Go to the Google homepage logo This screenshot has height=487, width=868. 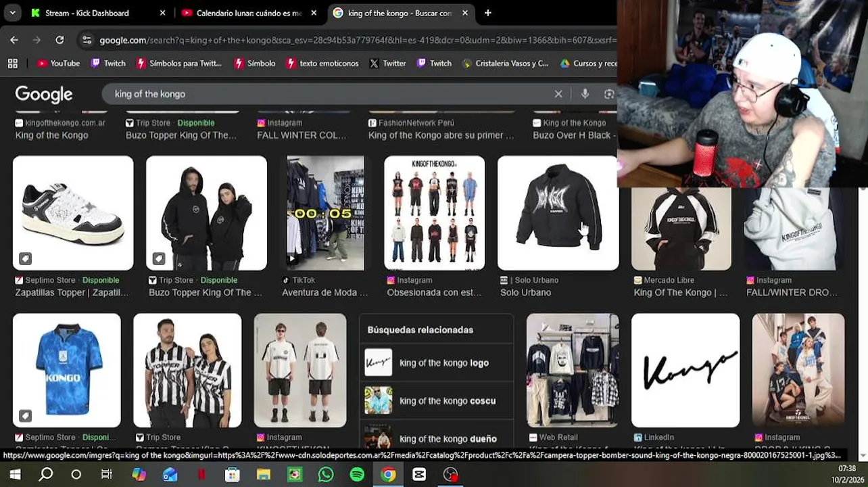coord(44,94)
